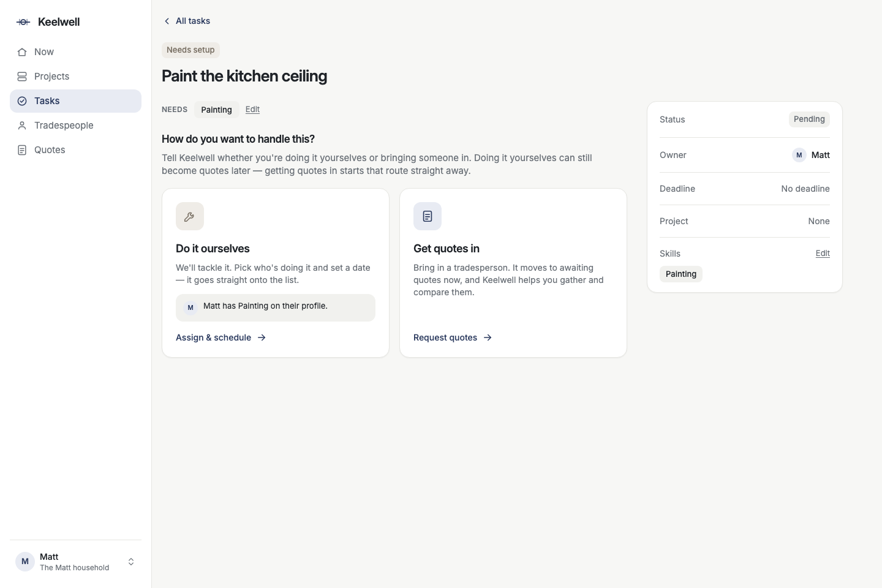Click the Projects stack icon in the sidebar
Screen dimensions: 882x588
(22, 77)
